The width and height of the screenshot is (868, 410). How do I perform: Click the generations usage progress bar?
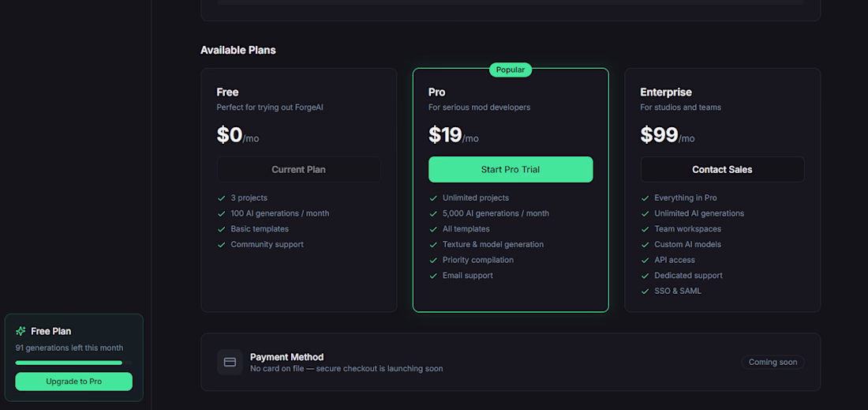click(73, 363)
